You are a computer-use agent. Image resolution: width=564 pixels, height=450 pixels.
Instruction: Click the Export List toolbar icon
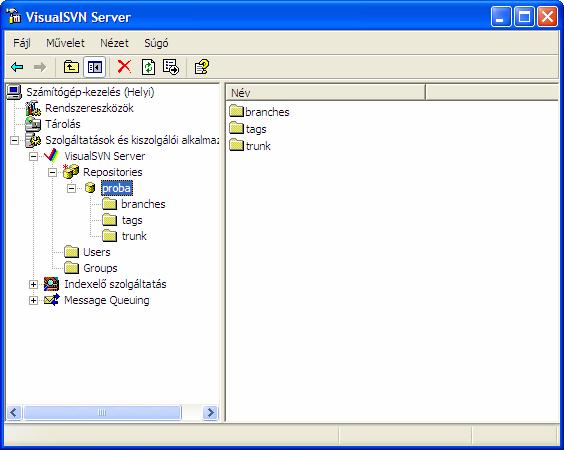pyautogui.click(x=170, y=67)
